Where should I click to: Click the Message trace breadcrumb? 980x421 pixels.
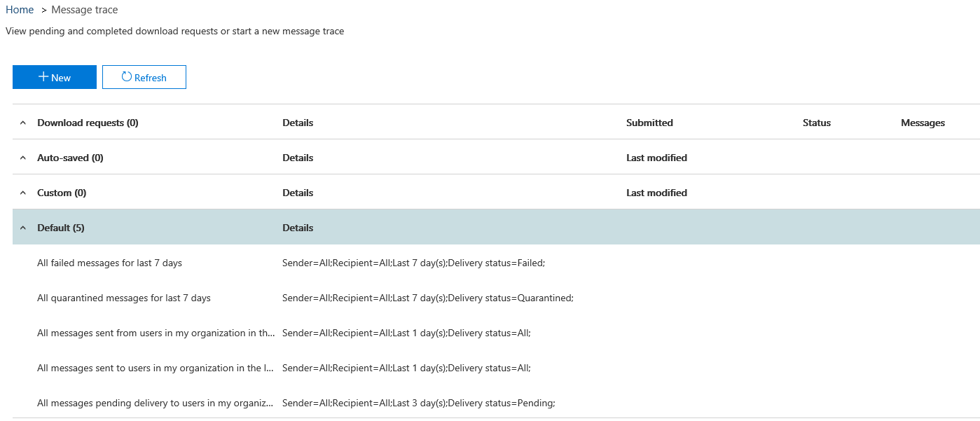pyautogui.click(x=85, y=10)
